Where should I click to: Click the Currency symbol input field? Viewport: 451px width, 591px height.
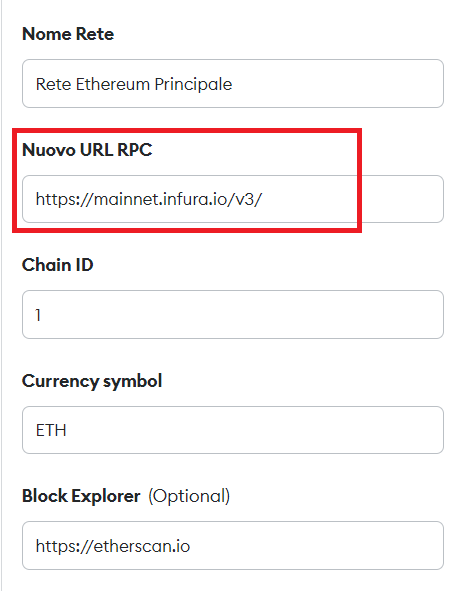click(x=232, y=430)
